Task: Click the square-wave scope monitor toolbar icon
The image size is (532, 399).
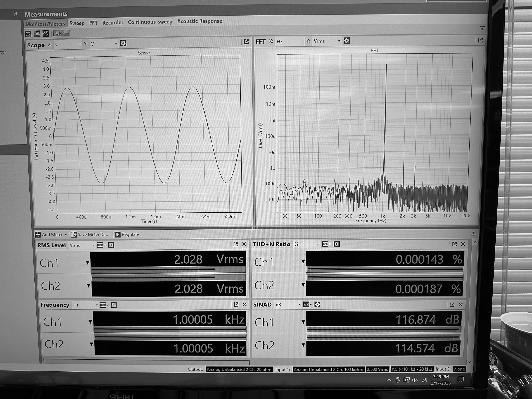Action: (37, 33)
